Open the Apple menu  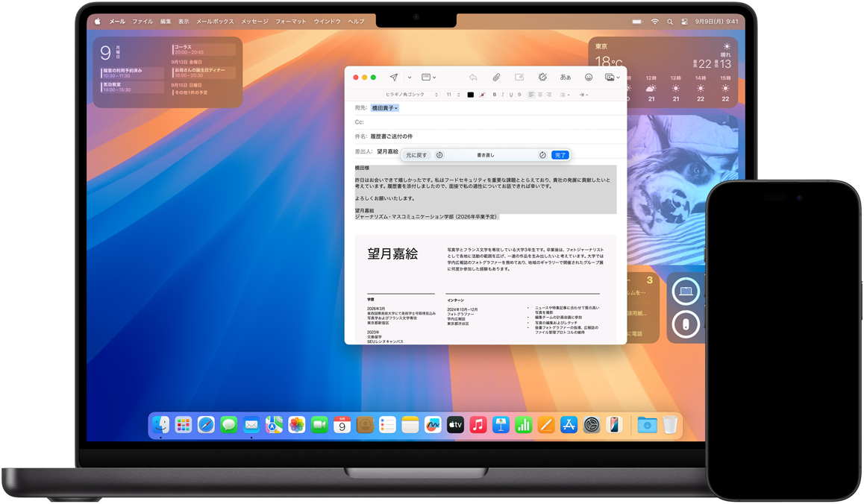click(x=98, y=22)
